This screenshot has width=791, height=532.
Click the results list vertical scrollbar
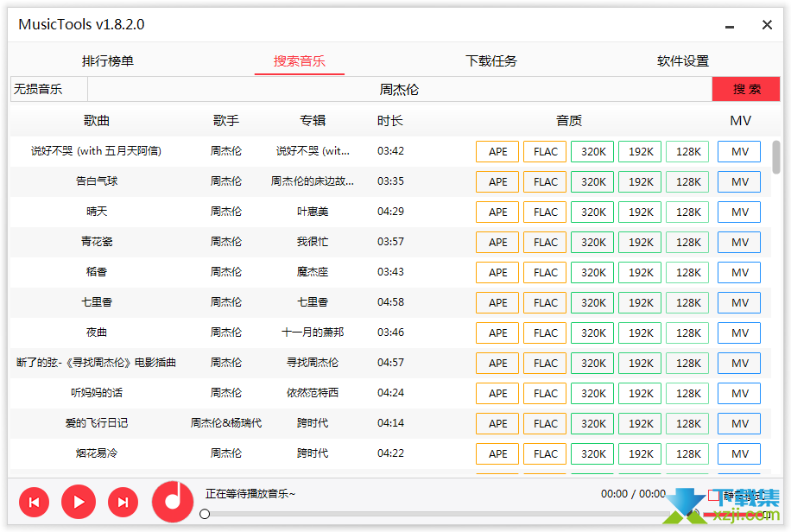[776, 157]
